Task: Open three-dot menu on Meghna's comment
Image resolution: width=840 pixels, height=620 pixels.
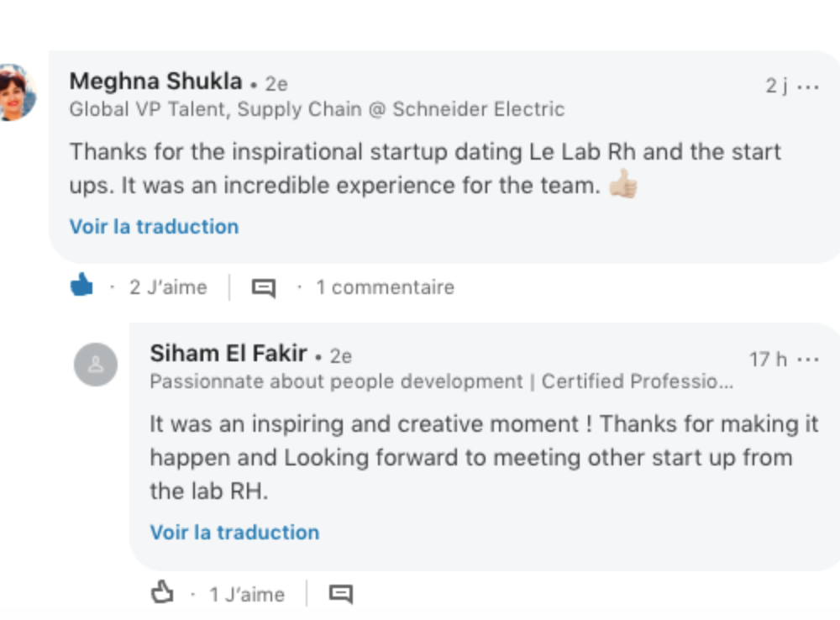Action: click(808, 87)
